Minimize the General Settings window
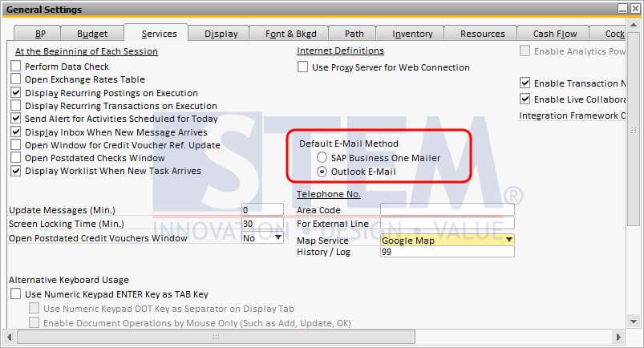 (623, 8)
